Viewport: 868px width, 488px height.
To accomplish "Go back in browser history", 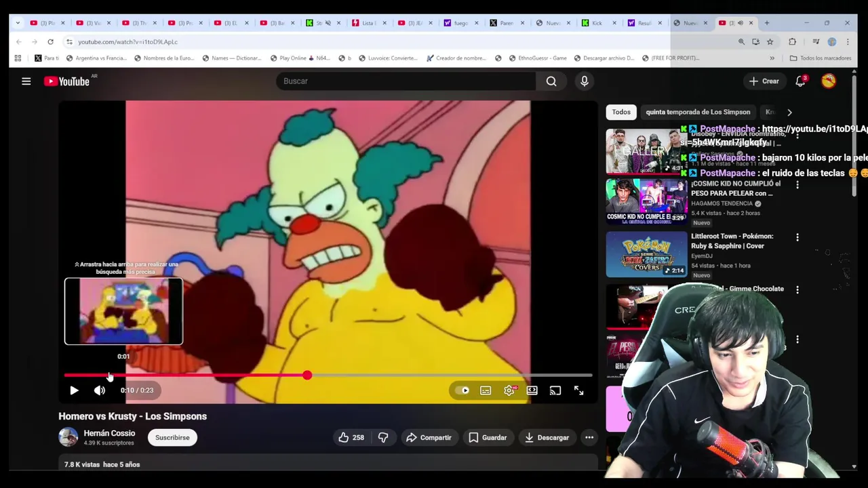I will tap(18, 42).
